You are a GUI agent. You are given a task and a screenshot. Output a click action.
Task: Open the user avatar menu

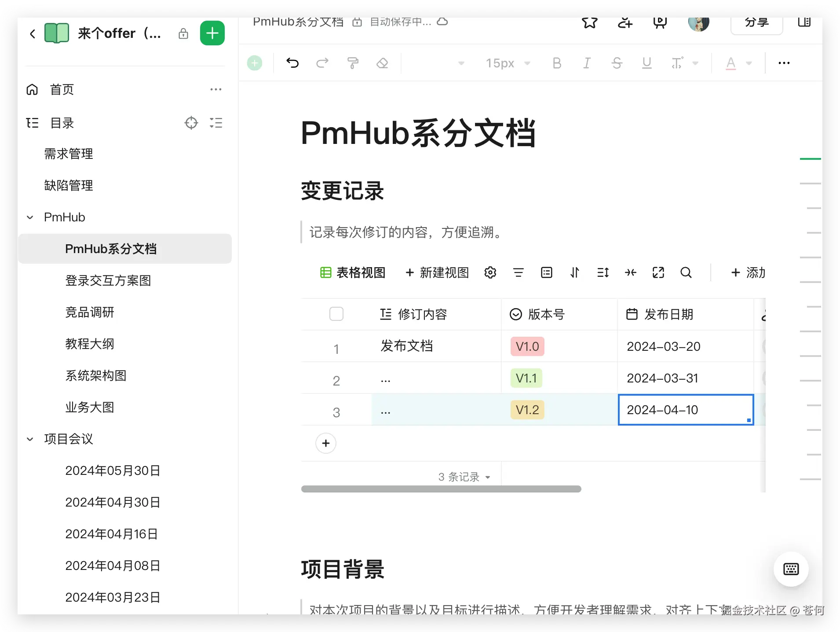coord(699,23)
